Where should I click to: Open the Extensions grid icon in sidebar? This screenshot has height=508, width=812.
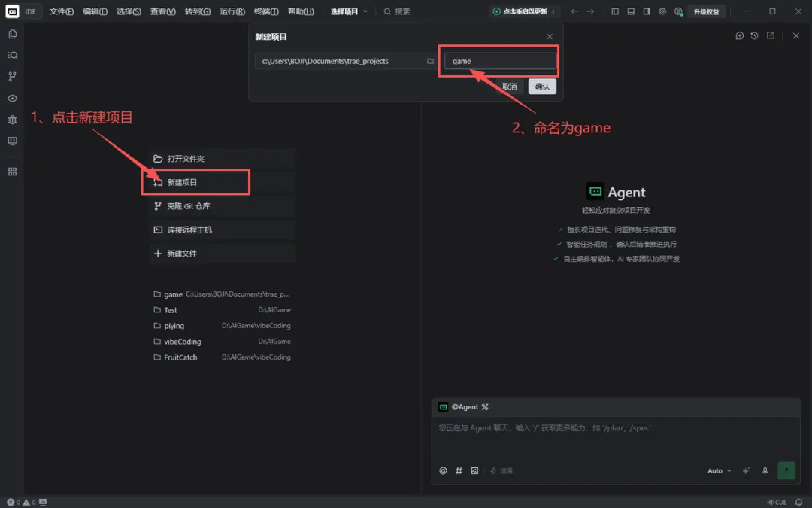pos(13,172)
